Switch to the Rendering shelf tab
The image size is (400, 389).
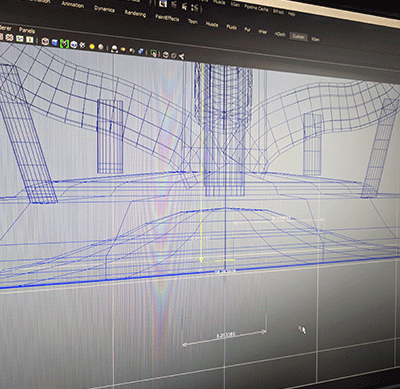[x=135, y=14]
